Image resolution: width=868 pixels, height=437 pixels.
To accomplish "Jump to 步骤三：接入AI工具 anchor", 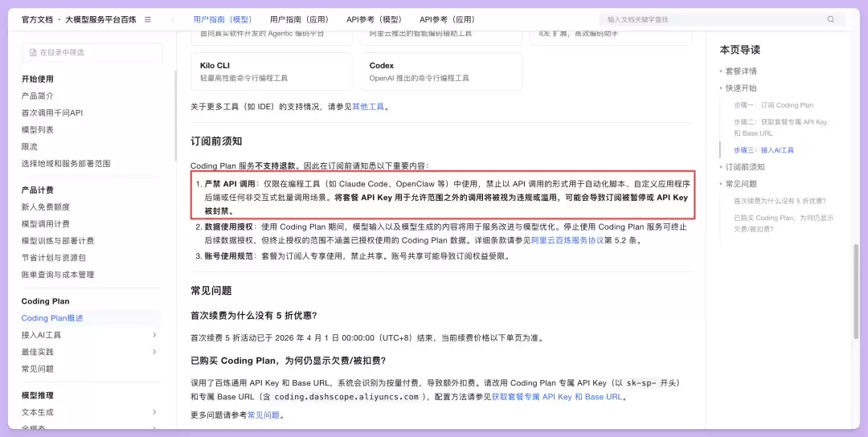I will click(x=764, y=150).
